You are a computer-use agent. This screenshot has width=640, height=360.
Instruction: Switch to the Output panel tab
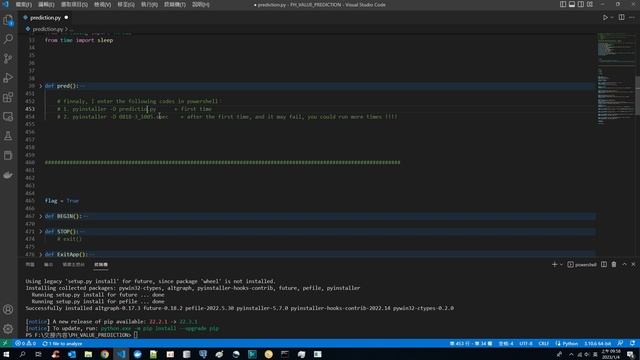click(48, 264)
